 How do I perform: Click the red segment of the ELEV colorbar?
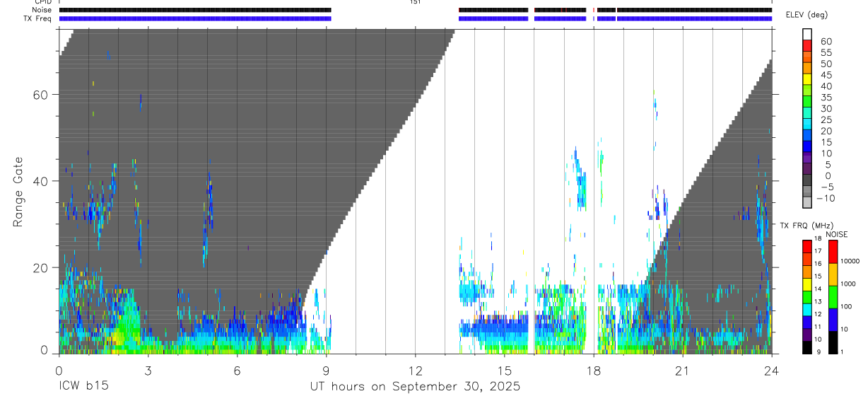tap(807, 45)
